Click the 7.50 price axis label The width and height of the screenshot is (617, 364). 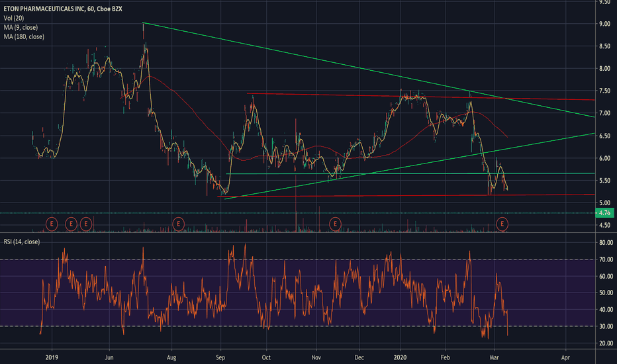tap(605, 91)
